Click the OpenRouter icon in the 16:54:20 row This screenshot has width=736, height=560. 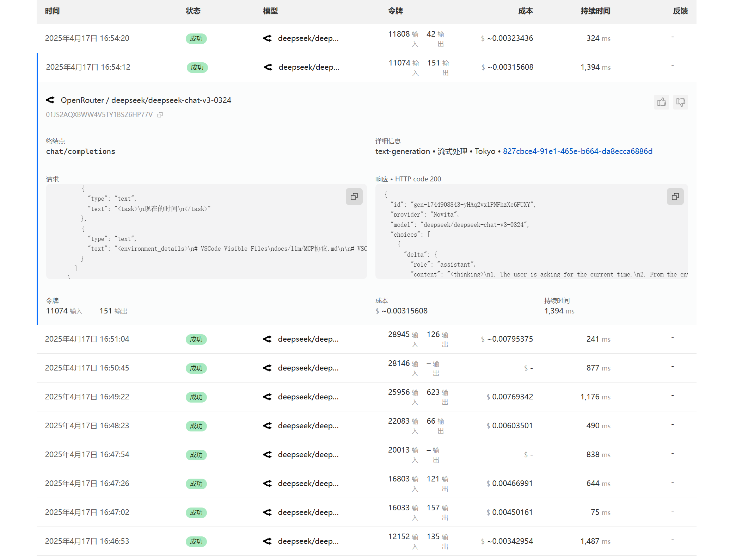click(268, 38)
